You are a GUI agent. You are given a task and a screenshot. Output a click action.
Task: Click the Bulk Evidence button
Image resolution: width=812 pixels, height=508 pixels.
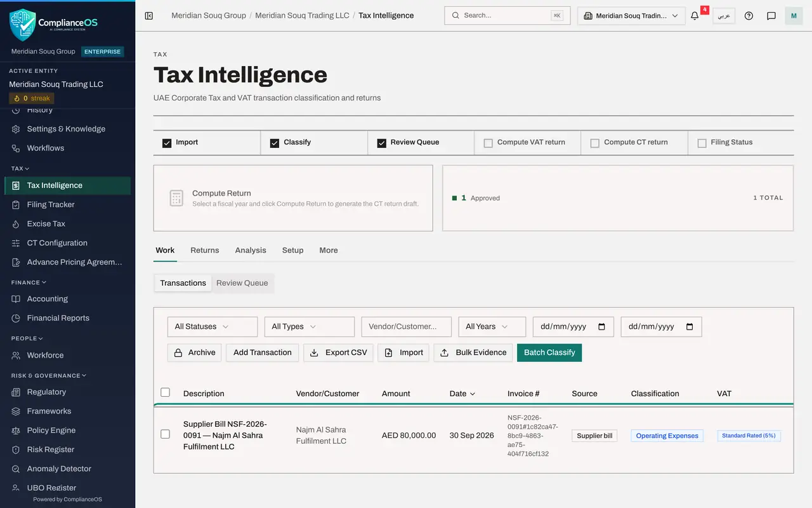point(473,352)
